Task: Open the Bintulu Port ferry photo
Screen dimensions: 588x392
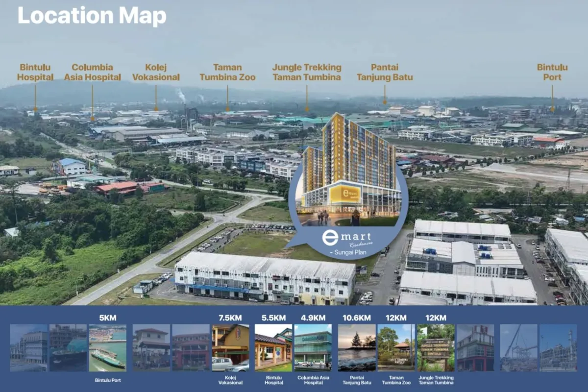Action: point(107,347)
